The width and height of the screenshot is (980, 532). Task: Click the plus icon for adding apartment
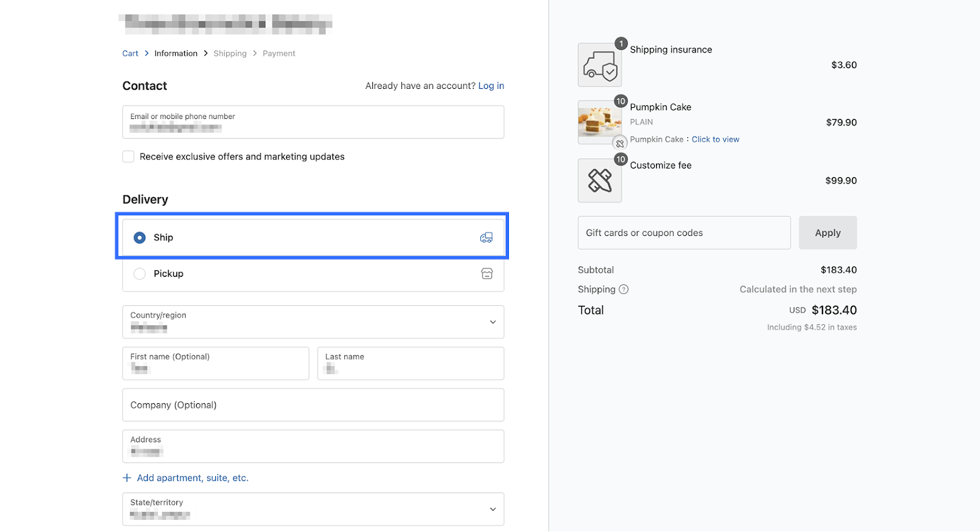point(127,478)
